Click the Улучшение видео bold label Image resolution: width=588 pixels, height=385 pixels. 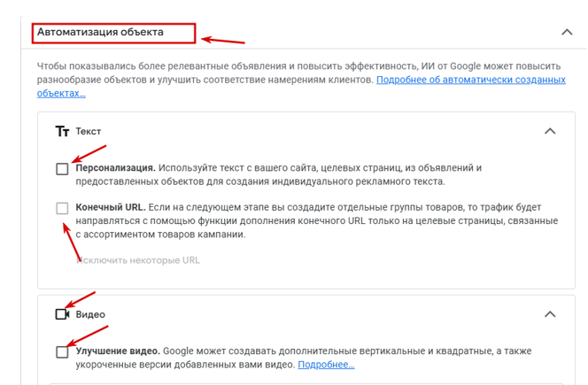[118, 351]
